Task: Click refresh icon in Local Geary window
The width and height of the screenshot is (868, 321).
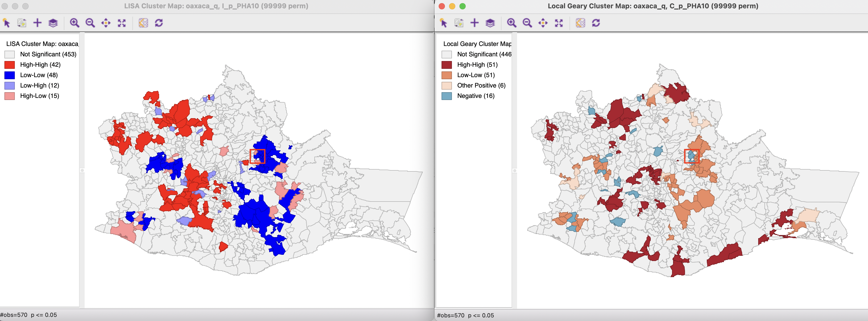Action: coord(596,23)
